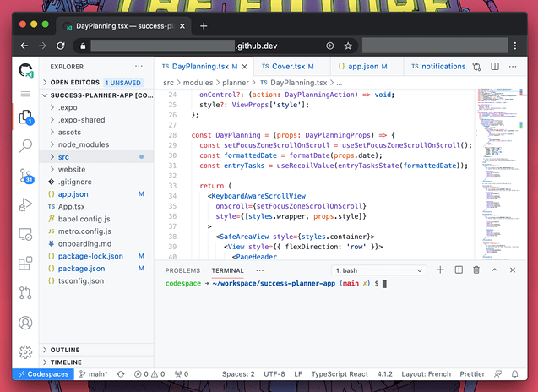Open editor More Actions ellipsis
The image size is (538, 392).
(x=513, y=66)
